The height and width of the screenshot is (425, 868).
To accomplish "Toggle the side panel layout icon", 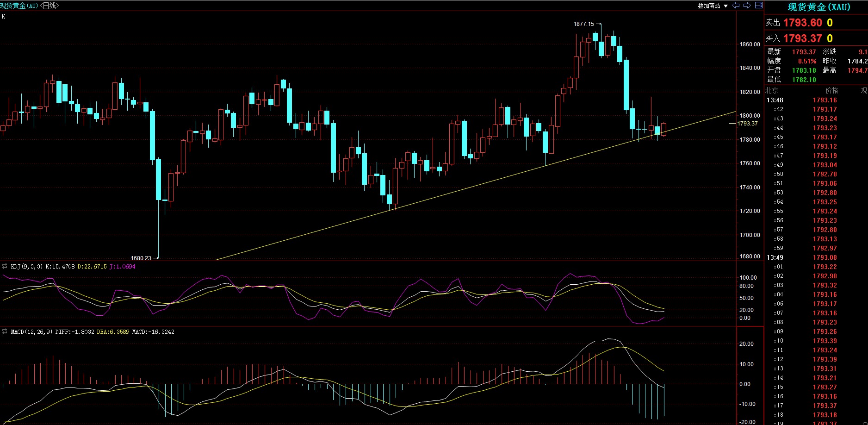I will click(759, 5).
